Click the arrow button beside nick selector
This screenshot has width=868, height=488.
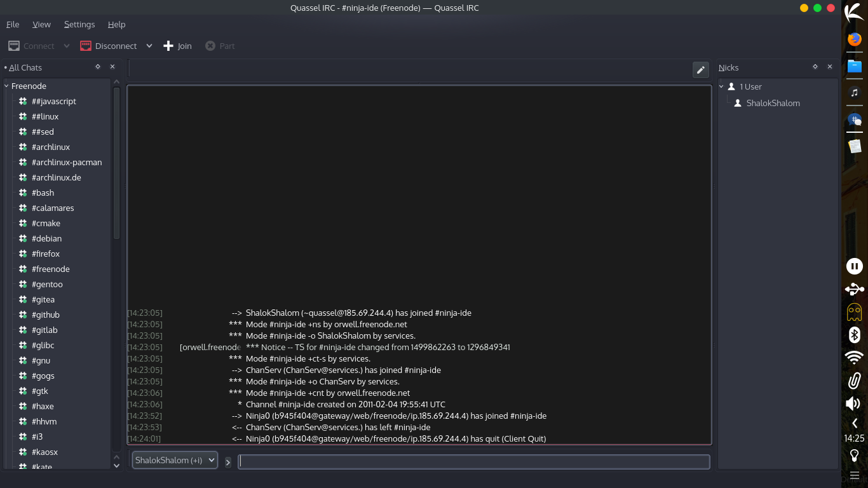[228, 462]
